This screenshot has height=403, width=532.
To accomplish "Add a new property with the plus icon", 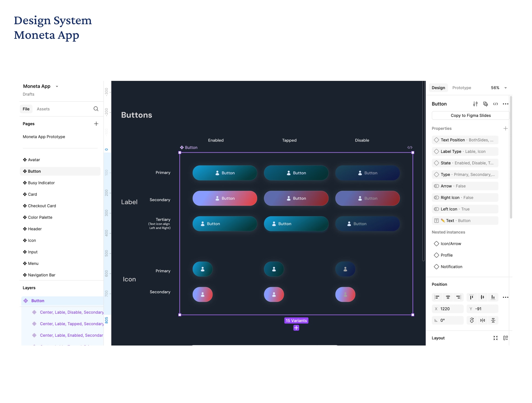I will tap(506, 128).
